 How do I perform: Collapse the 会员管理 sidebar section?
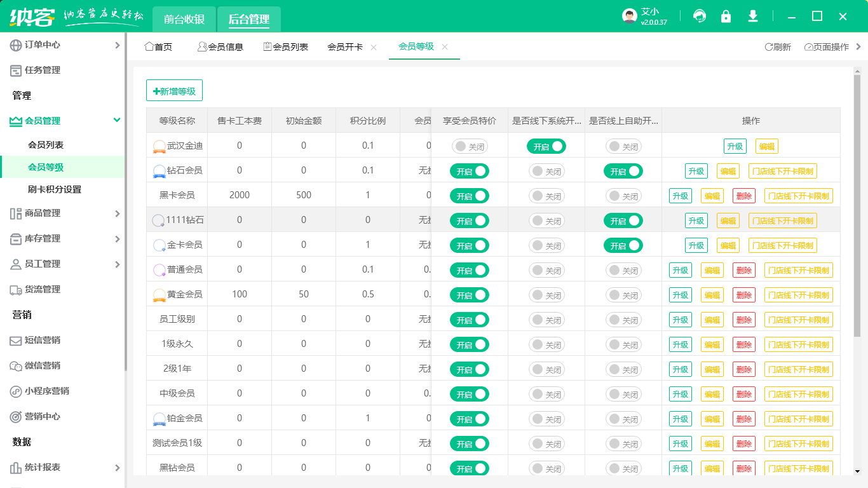116,121
